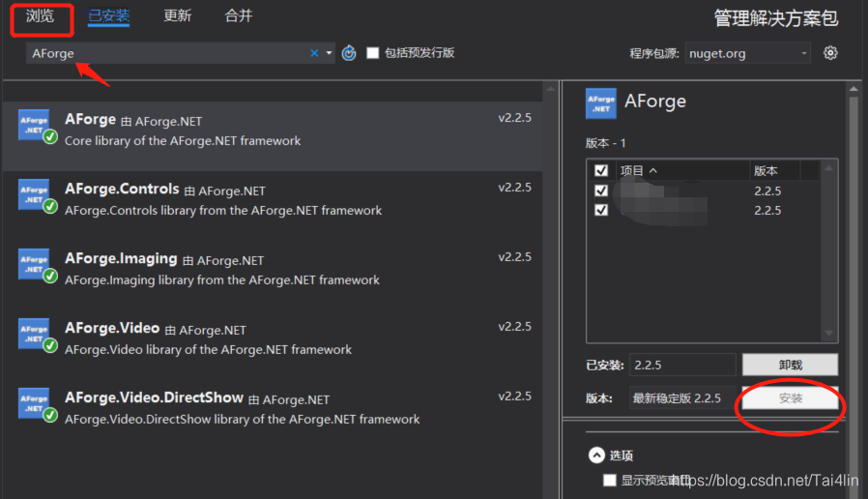
Task: Clear the search box with the X icon
Action: point(314,53)
